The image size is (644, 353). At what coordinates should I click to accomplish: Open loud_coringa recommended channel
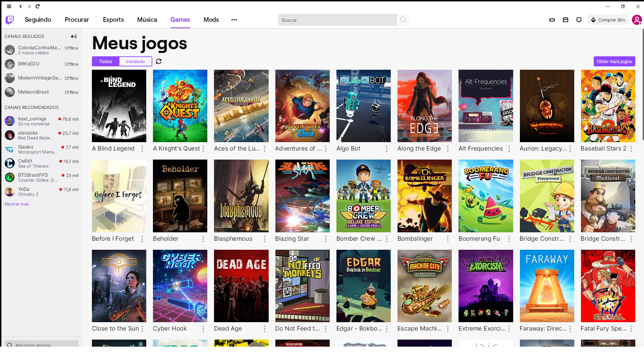click(42, 121)
